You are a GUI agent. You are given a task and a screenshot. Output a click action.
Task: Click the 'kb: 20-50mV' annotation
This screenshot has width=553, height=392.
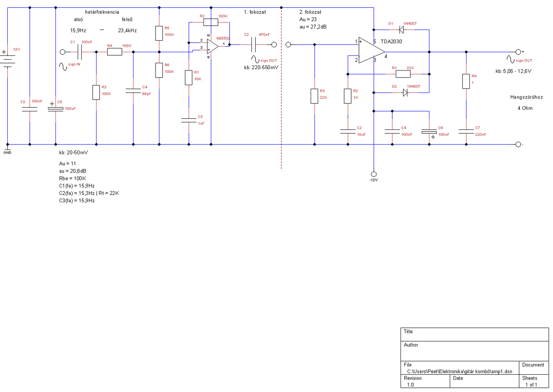[x=73, y=153]
